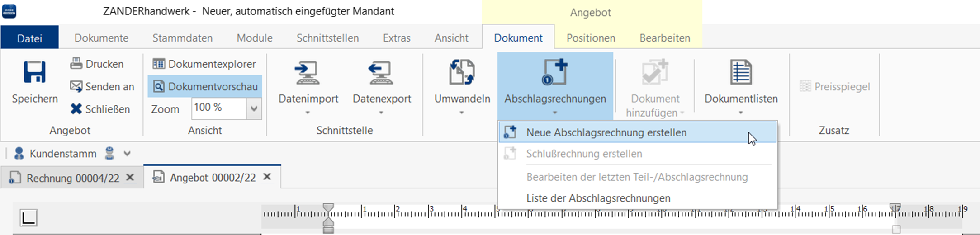Choose Liste der Abschlagsrechnungen
The width and height of the screenshot is (980, 235).
click(x=638, y=198)
